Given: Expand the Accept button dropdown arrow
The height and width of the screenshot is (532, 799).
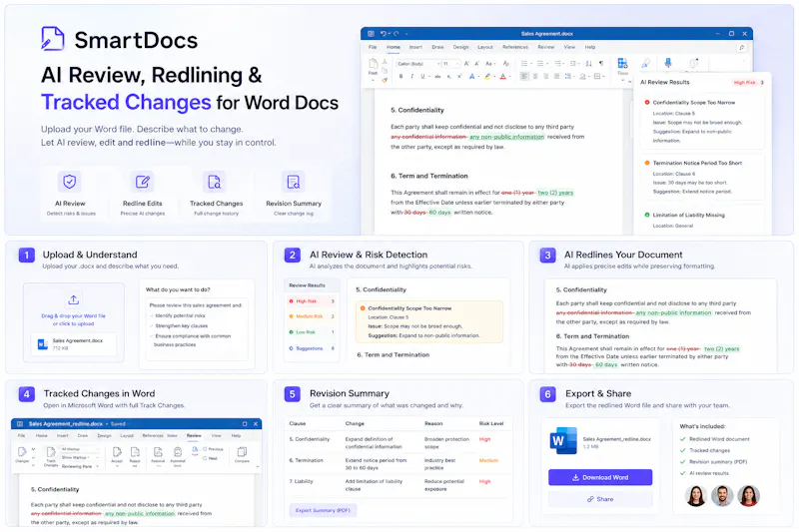Looking at the screenshot, I should tap(117, 466).
